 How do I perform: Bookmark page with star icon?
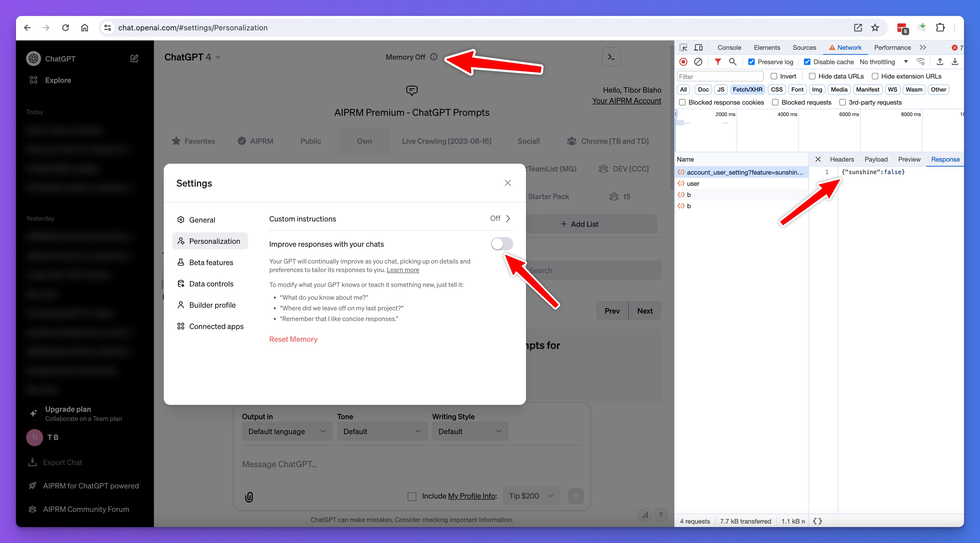click(x=875, y=28)
